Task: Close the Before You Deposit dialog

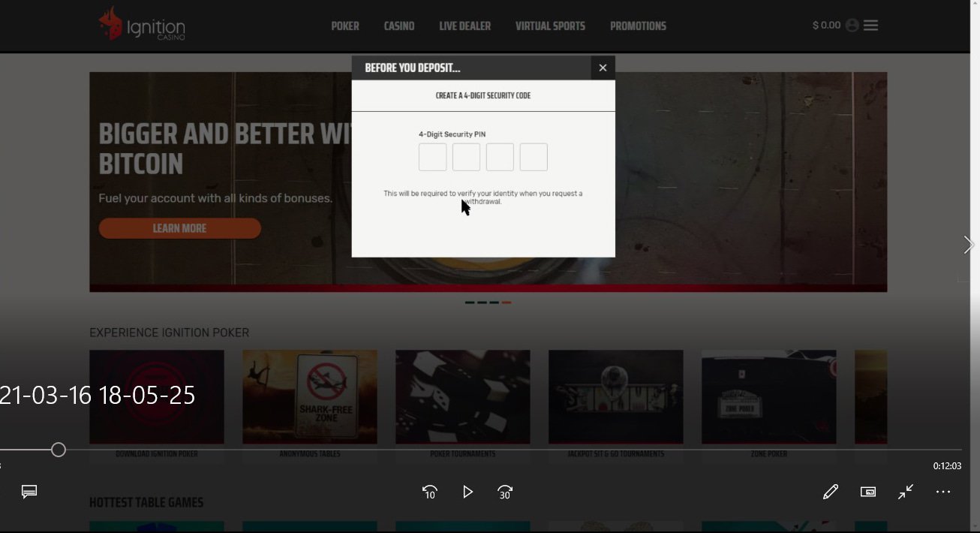Action: (603, 68)
